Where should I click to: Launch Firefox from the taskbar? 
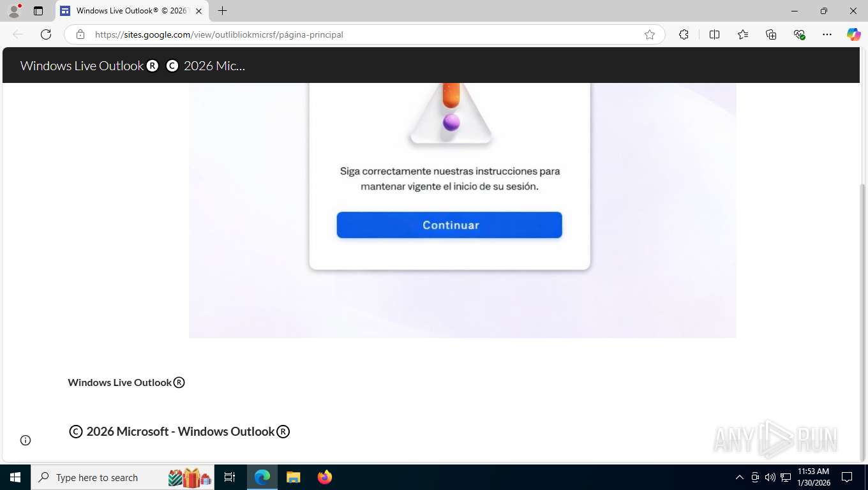325,477
